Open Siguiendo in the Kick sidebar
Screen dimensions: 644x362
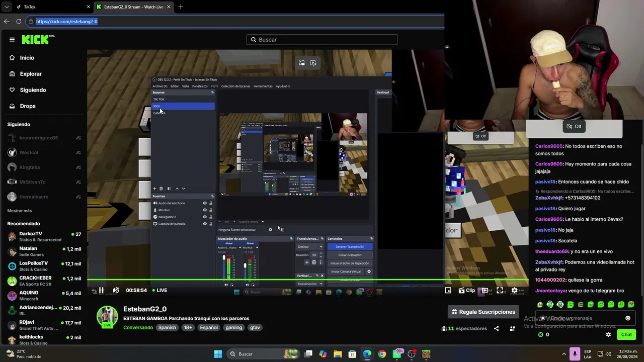pyautogui.click(x=32, y=90)
